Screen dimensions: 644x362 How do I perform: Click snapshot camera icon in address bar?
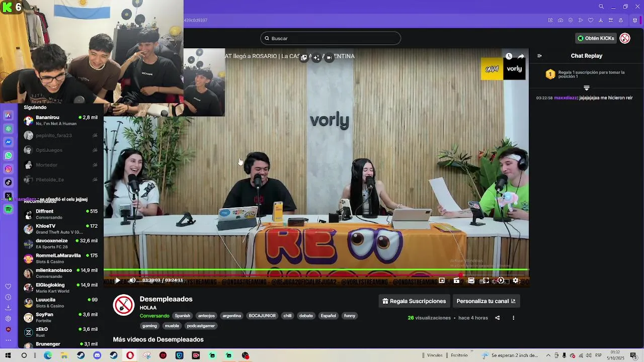click(560, 20)
